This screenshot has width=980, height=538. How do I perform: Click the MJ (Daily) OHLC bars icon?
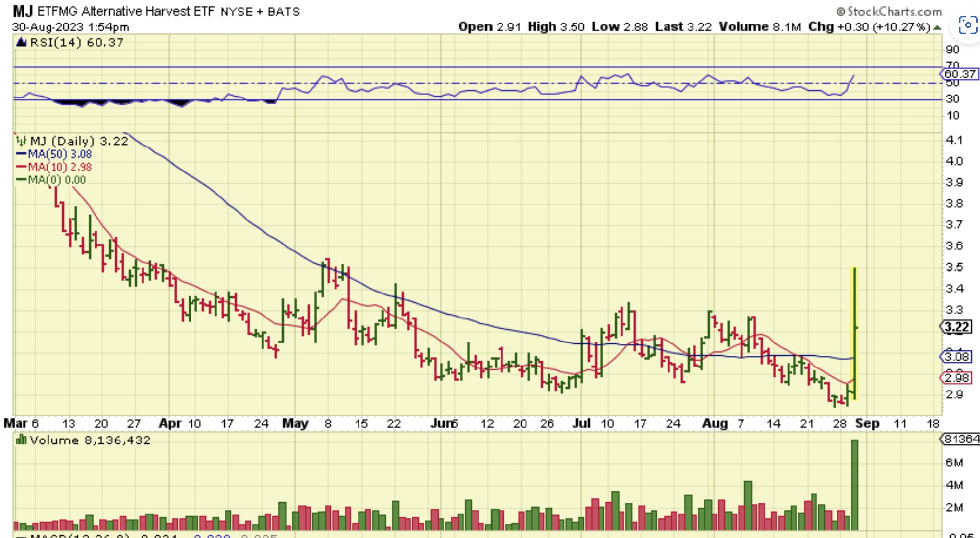tap(21, 141)
